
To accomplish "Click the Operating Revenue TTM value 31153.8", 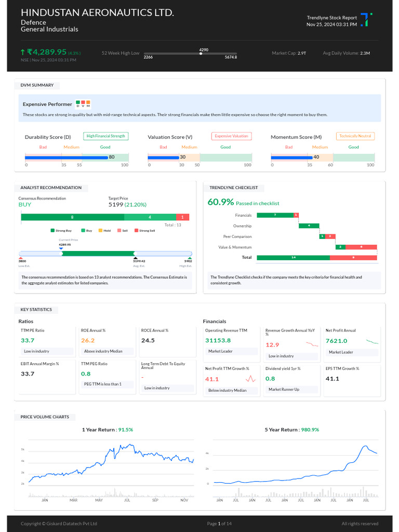I will tap(218, 340).
